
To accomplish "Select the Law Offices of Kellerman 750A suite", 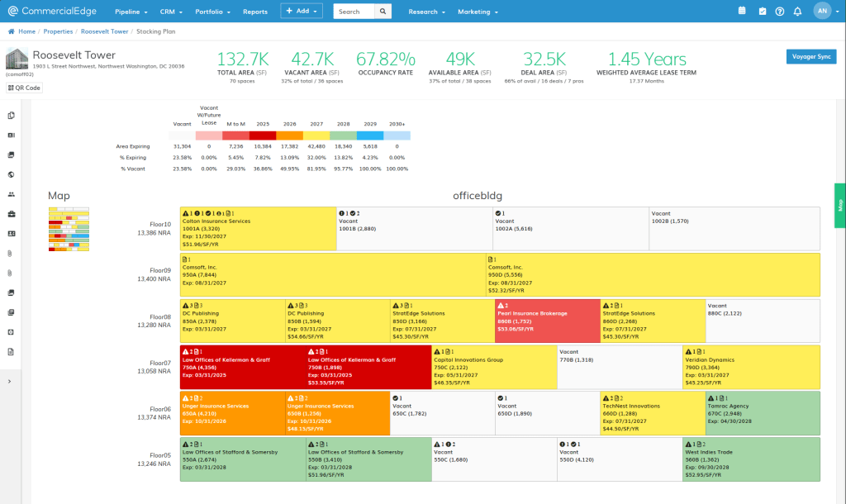I will click(243, 367).
